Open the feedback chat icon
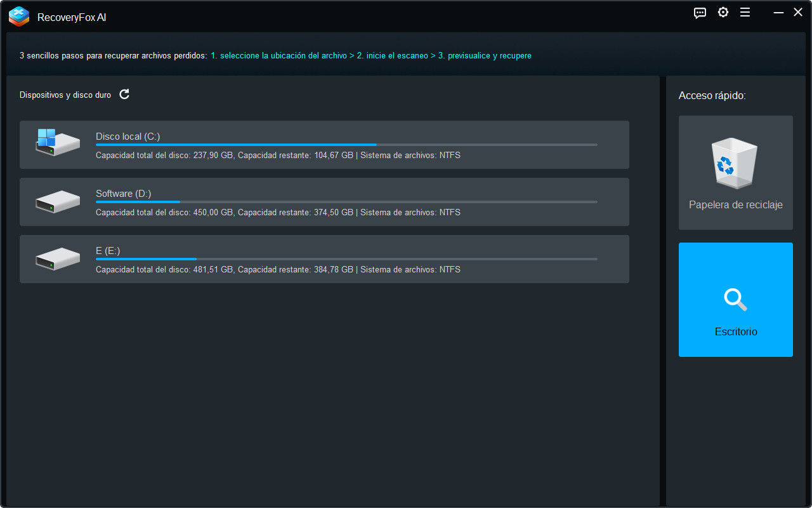 pos(700,13)
